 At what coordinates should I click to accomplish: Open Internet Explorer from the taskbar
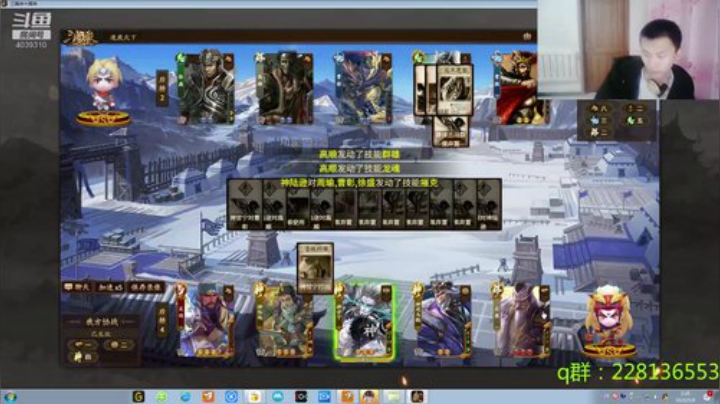click(185, 396)
